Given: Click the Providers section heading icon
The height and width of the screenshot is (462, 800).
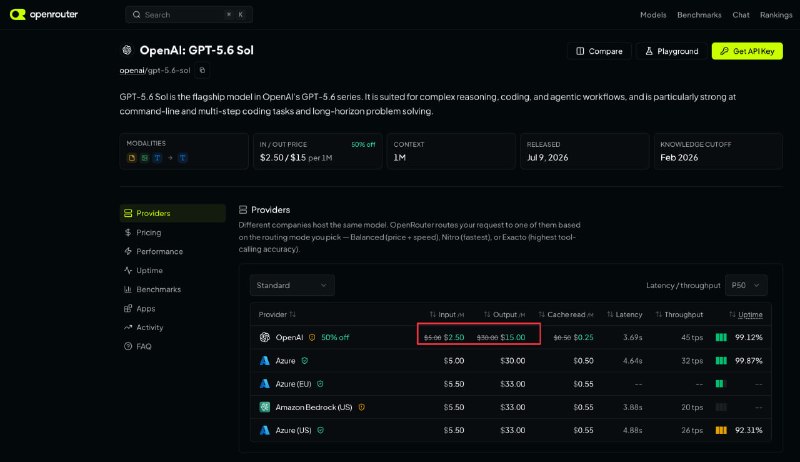Looking at the screenshot, I should pyautogui.click(x=243, y=210).
